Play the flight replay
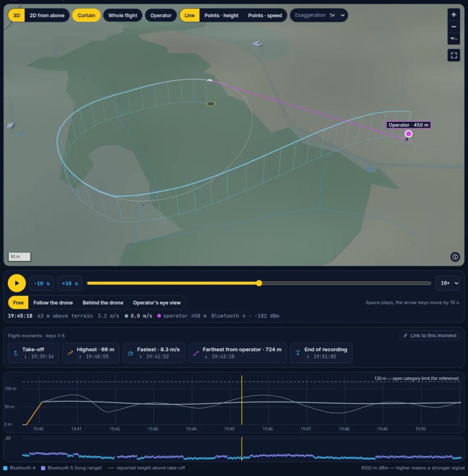This screenshot has height=476, width=468. (17, 283)
